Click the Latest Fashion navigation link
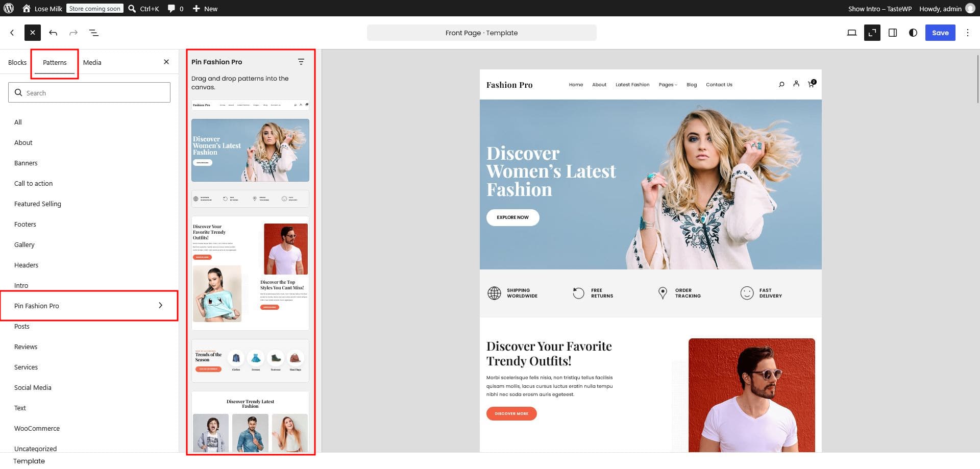 click(x=632, y=85)
